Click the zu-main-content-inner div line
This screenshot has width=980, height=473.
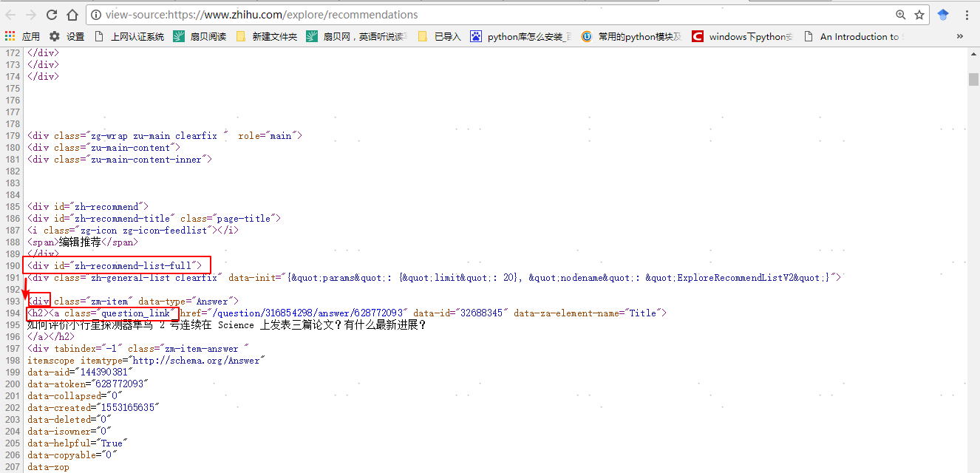tap(120, 160)
